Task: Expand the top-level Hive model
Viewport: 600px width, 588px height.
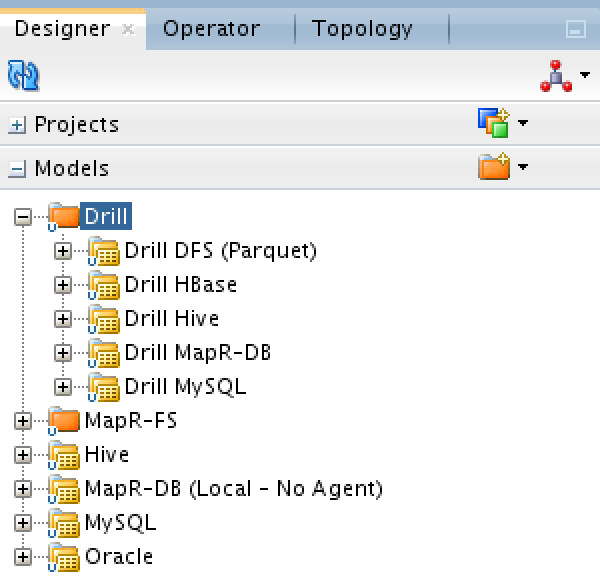Action: (x=23, y=455)
